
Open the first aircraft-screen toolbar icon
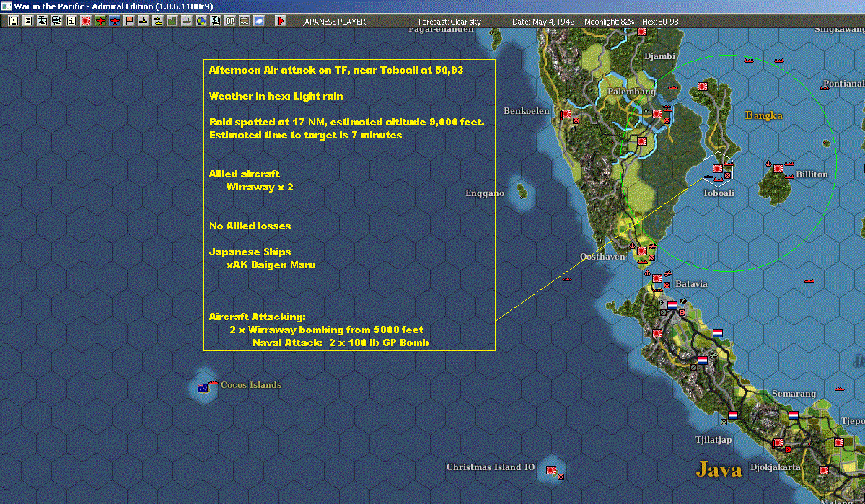tap(43, 21)
